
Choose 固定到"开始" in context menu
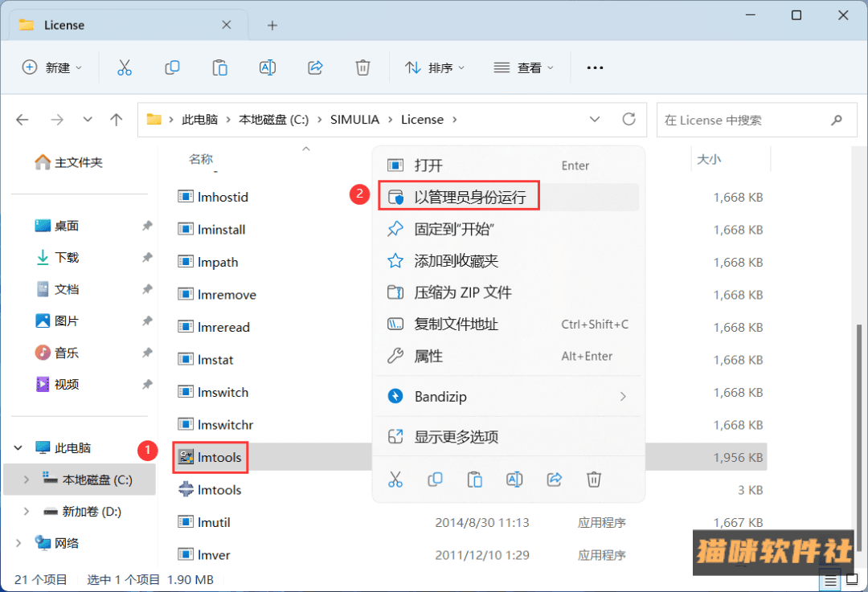pos(508,228)
